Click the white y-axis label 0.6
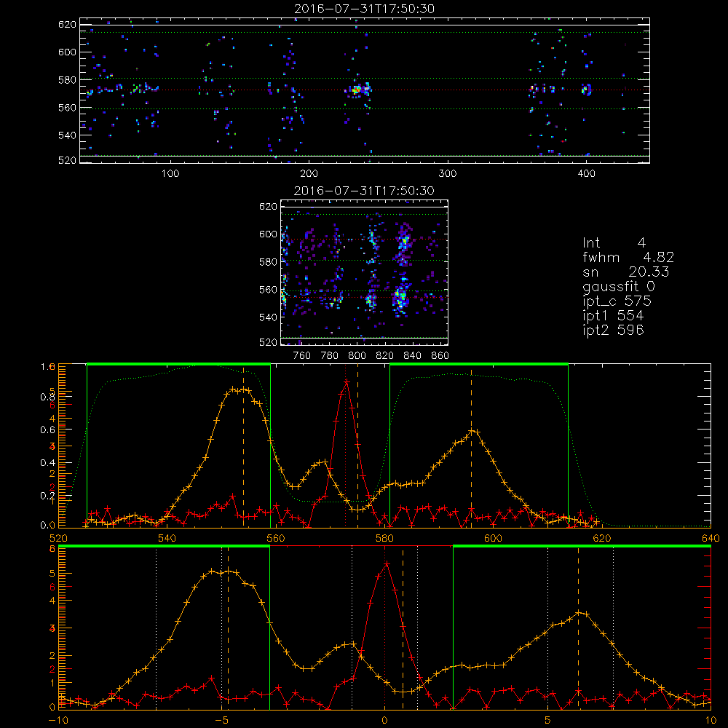Viewport: 728px width, 728px height. click(x=48, y=430)
